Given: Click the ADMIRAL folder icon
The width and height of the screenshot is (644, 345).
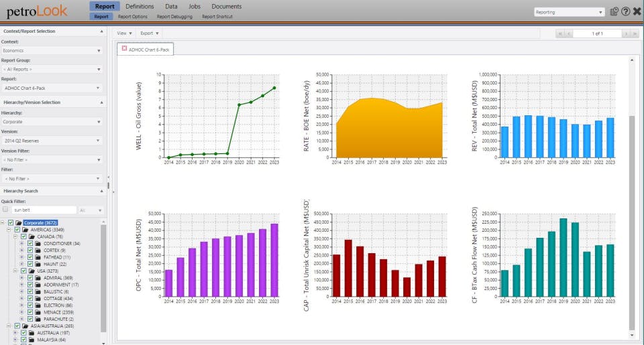Looking at the screenshot, I should click(x=38, y=278).
